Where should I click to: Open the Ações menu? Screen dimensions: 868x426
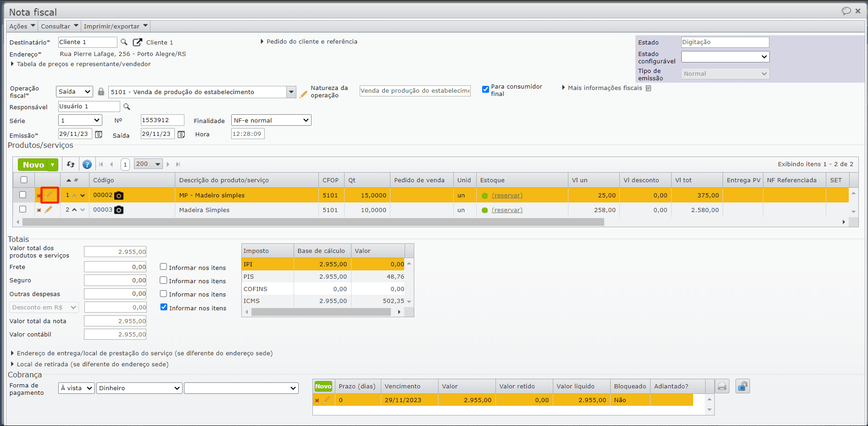(x=22, y=26)
